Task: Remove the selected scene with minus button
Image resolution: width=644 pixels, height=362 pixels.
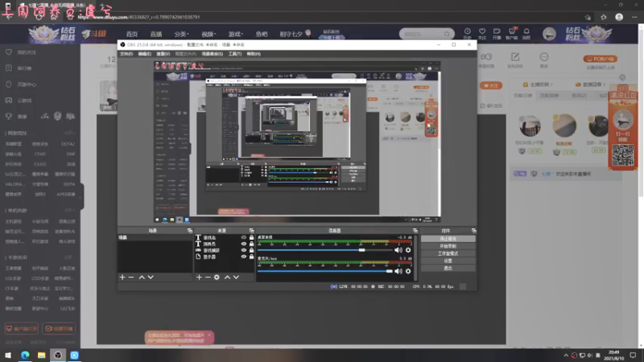Action: click(131, 278)
